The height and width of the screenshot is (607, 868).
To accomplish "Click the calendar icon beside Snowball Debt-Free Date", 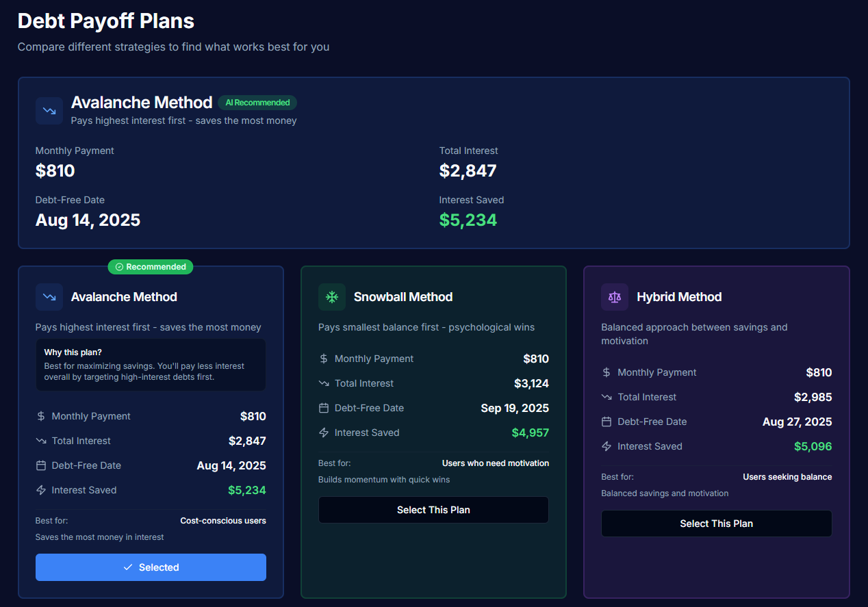I will pyautogui.click(x=322, y=407).
